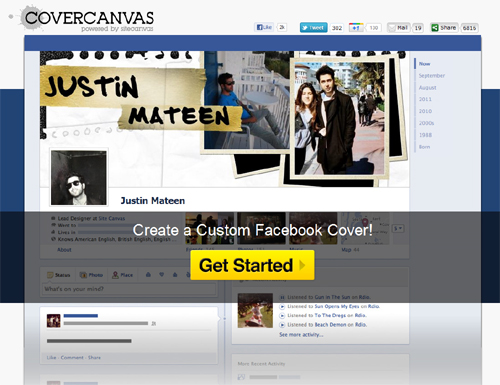Select the Place post icon
This screenshot has height=385, width=500.
122,275
